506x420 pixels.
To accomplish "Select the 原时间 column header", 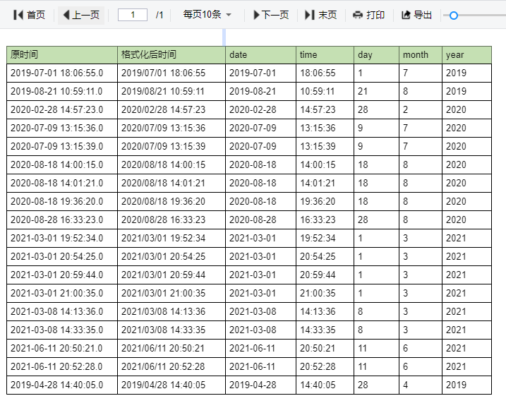I will point(62,55).
